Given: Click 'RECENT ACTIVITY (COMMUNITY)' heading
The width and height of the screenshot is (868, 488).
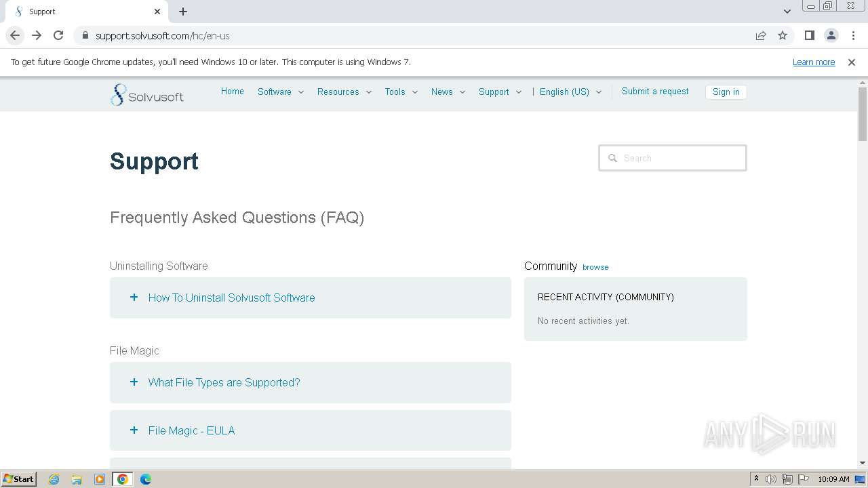Looking at the screenshot, I should (x=606, y=297).
